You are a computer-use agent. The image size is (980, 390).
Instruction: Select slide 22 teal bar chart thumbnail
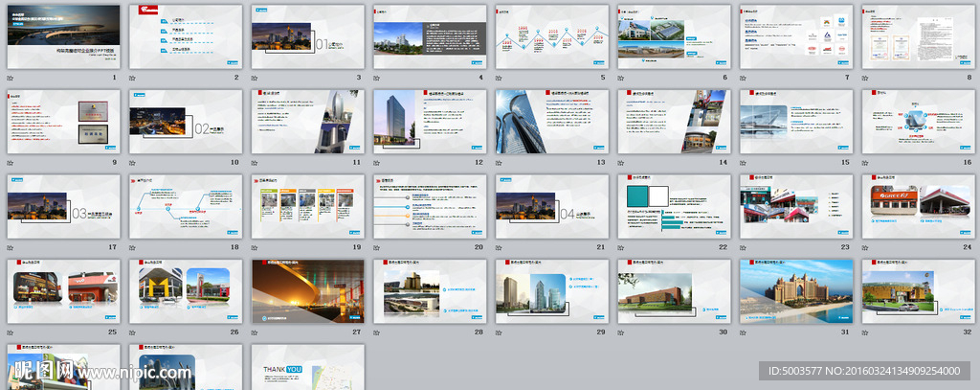(675, 207)
